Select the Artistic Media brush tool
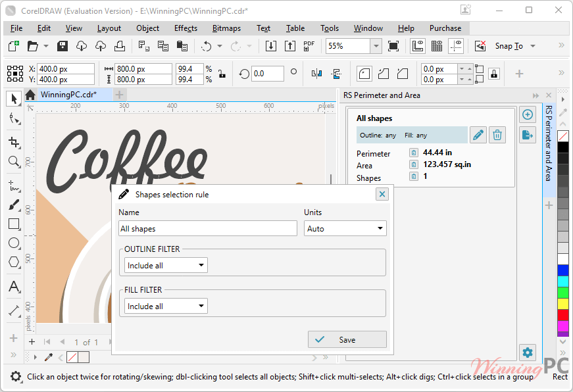 tap(14, 205)
